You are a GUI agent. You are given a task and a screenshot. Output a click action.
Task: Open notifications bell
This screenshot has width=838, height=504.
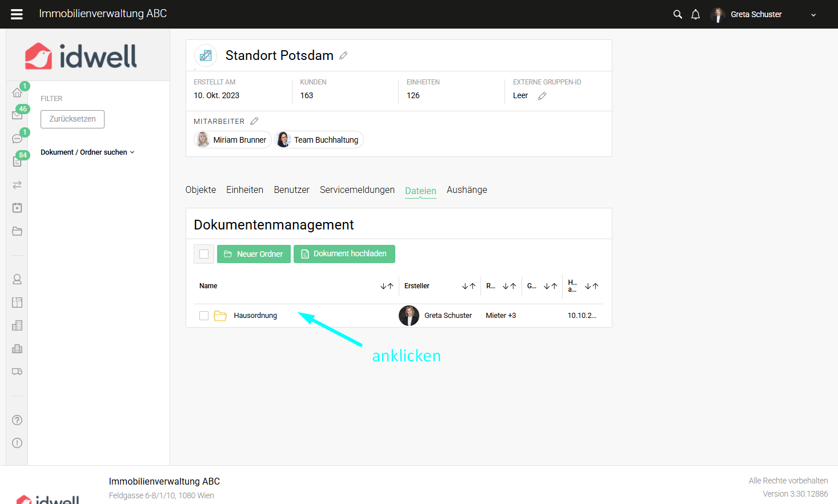coord(695,14)
